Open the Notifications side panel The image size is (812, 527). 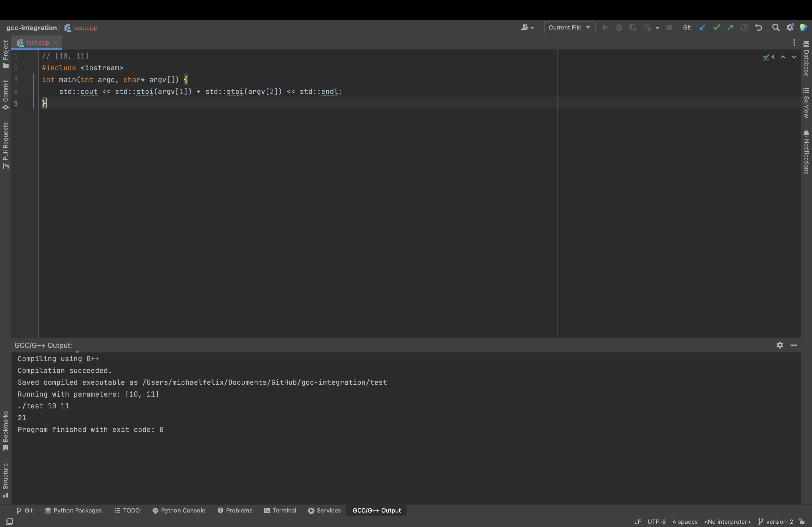tap(806, 152)
